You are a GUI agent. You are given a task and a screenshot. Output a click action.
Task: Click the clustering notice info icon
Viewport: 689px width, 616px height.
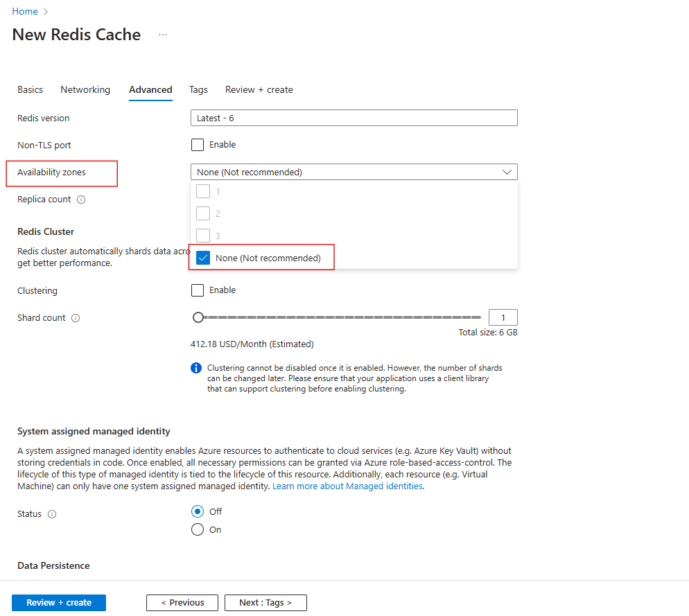[196, 368]
